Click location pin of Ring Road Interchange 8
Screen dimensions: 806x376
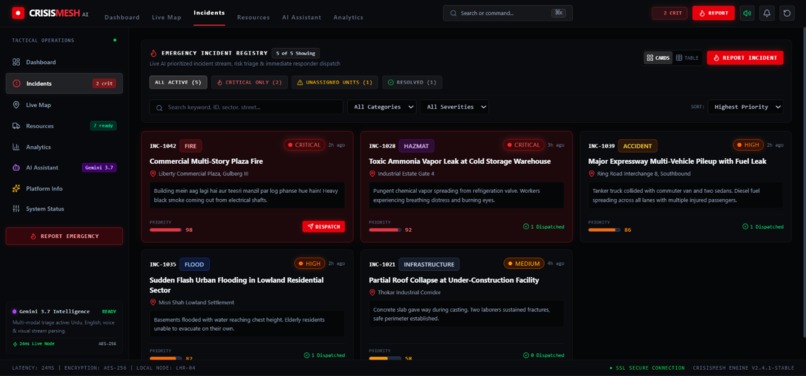pyautogui.click(x=592, y=174)
